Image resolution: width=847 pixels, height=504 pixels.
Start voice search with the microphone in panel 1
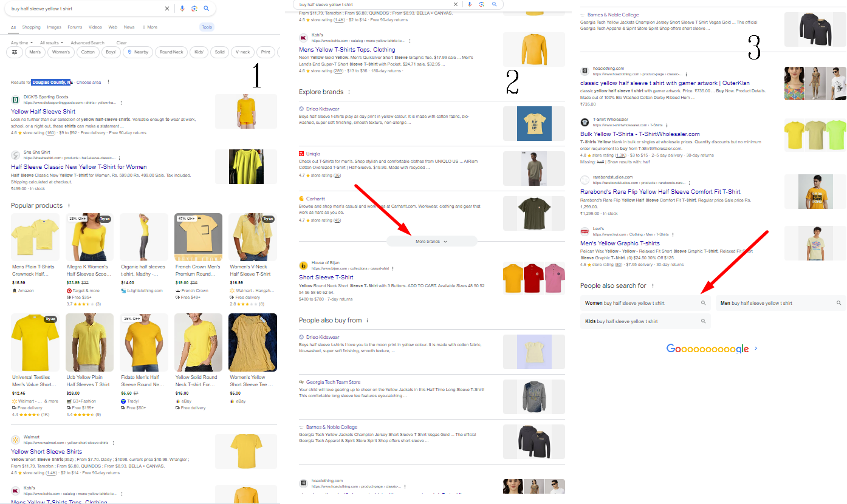coord(182,9)
